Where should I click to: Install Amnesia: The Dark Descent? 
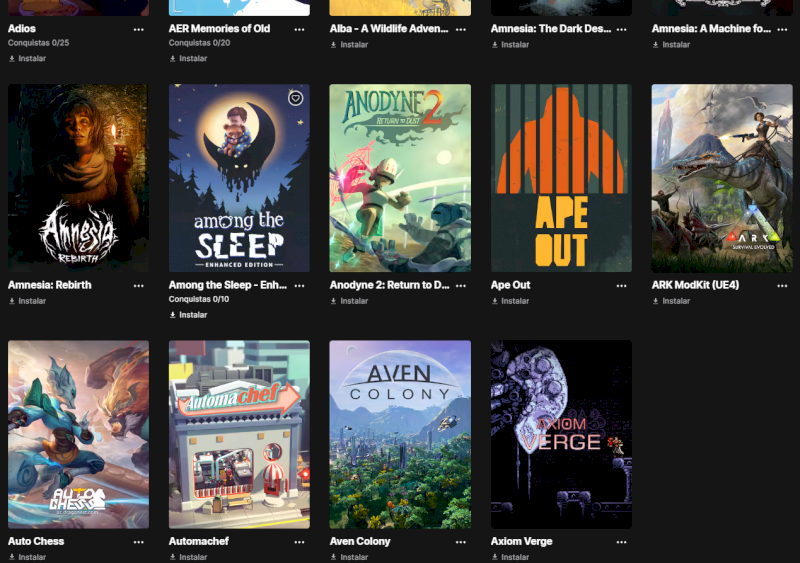tap(510, 45)
